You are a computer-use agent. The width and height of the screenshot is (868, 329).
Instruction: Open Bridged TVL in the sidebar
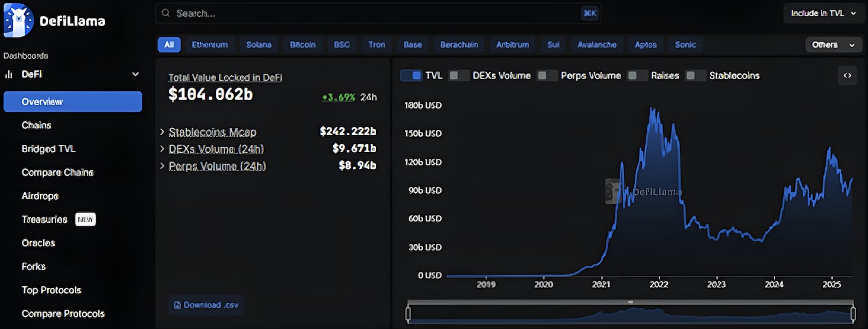[48, 149]
